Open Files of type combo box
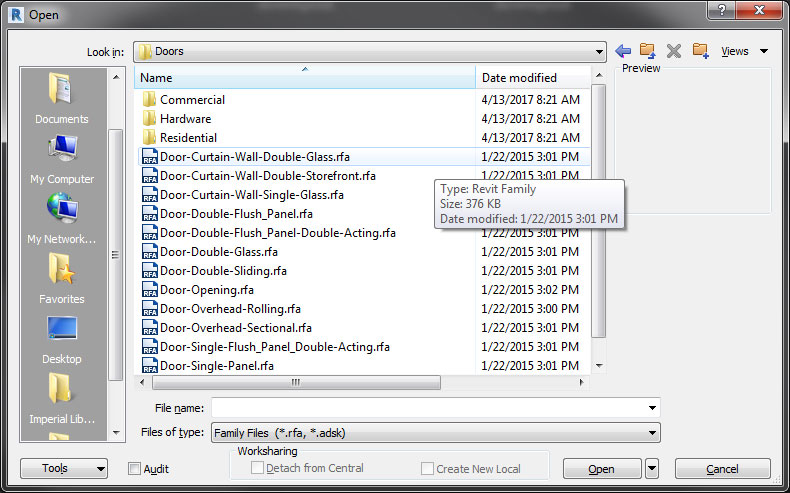 tap(435, 433)
